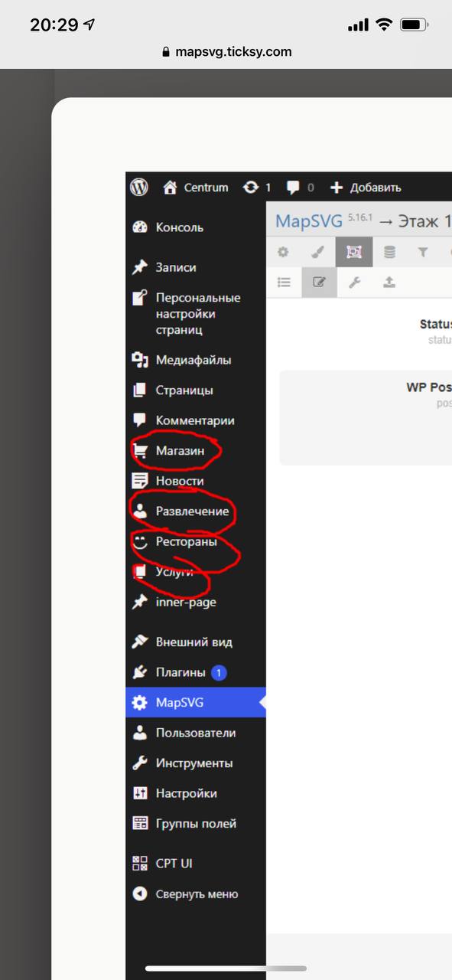
Task: Open Плагины menu with update badge
Action: 196,673
